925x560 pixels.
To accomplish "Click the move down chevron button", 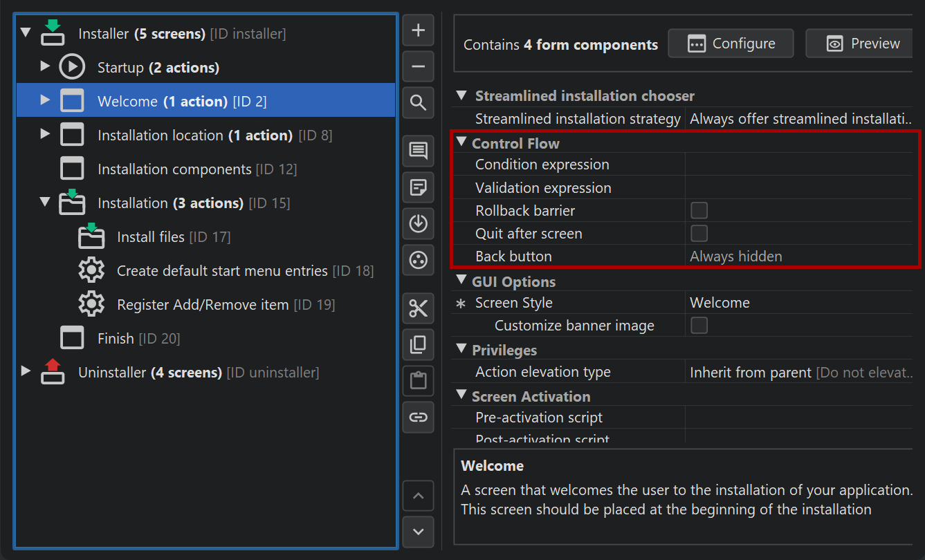I will pyautogui.click(x=418, y=532).
